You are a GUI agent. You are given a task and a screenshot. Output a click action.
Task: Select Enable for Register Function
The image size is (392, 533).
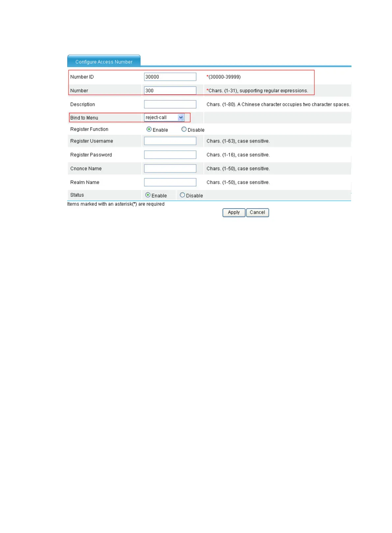pyautogui.click(x=149, y=129)
